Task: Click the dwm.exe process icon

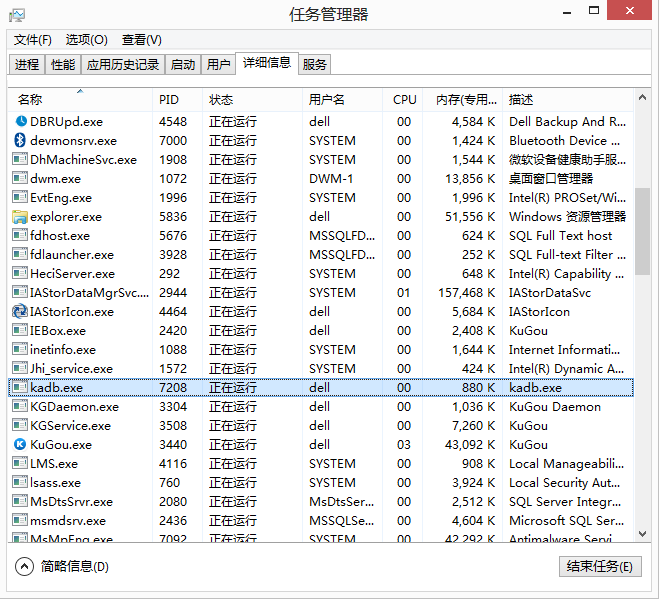Action: coord(20,178)
